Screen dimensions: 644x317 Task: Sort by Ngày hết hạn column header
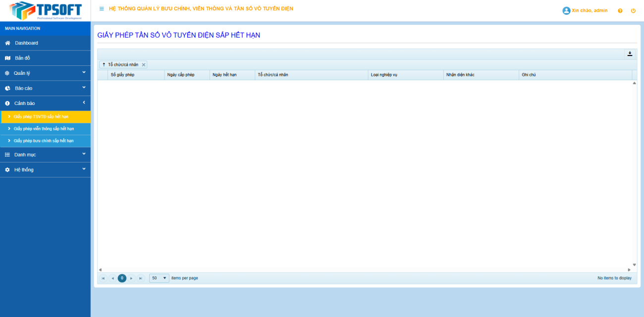(x=224, y=75)
